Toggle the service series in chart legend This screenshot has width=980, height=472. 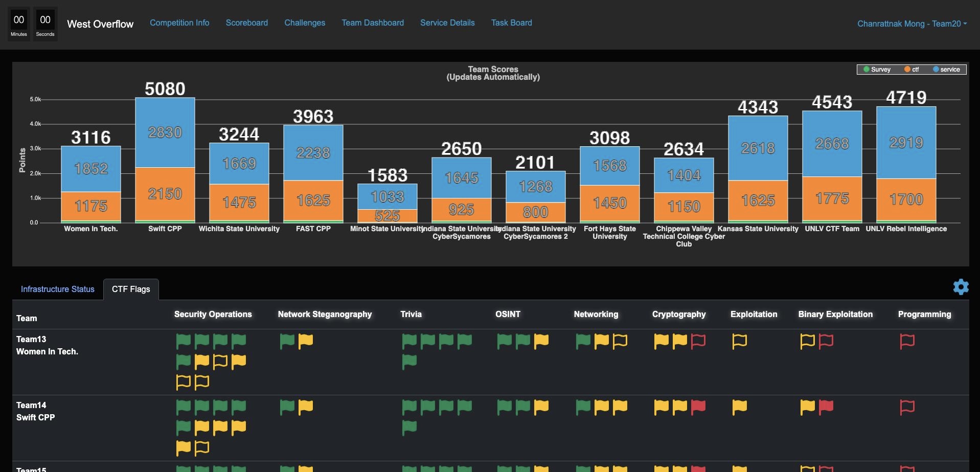click(946, 70)
